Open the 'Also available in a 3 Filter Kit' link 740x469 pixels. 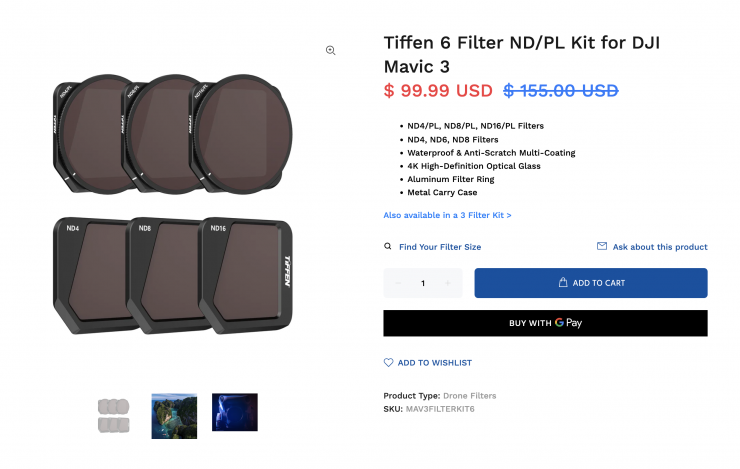click(447, 215)
